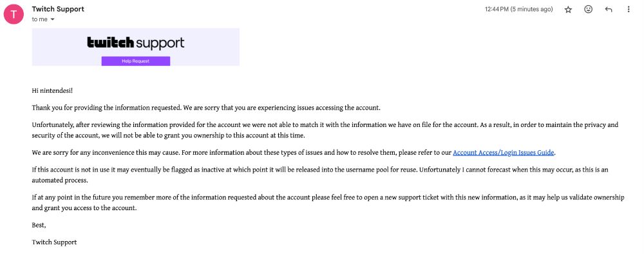644x254 pixels.
Task: Click the 12:44 PM timestamp
Action: [x=518, y=10]
